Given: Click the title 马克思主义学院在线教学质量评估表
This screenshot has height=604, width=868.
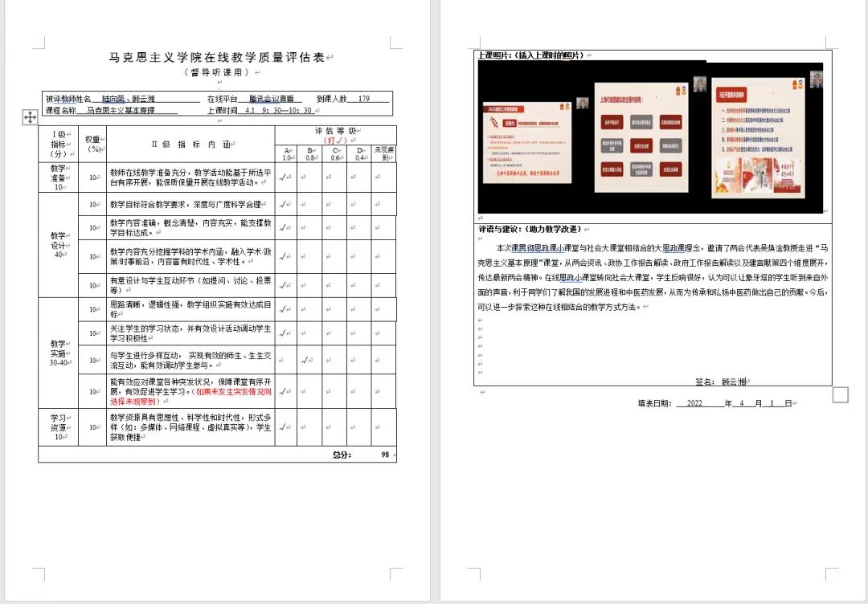Looking at the screenshot, I should (216, 57).
